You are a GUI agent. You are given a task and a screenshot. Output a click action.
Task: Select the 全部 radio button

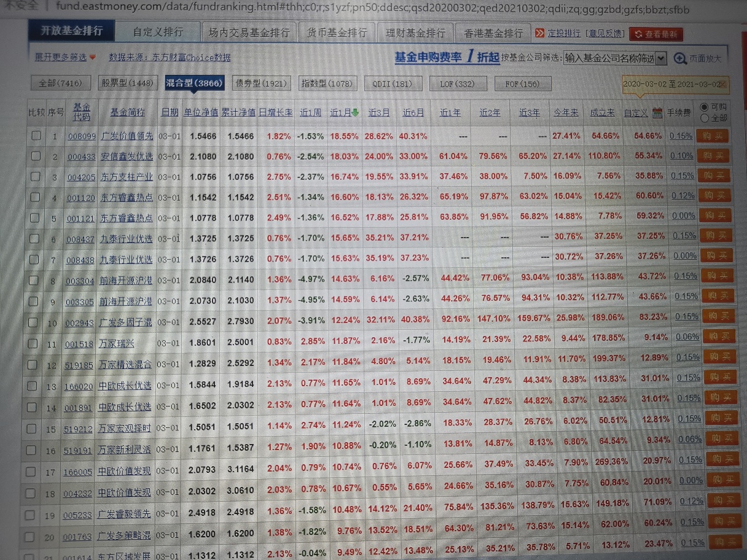pyautogui.click(x=704, y=117)
